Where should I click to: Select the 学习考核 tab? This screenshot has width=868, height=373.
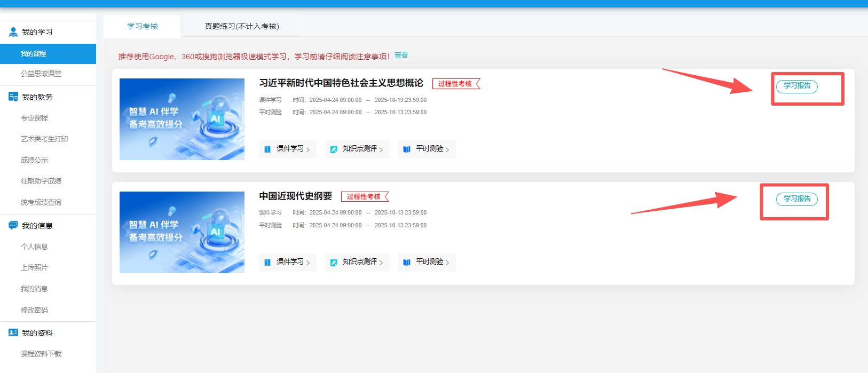tap(143, 26)
